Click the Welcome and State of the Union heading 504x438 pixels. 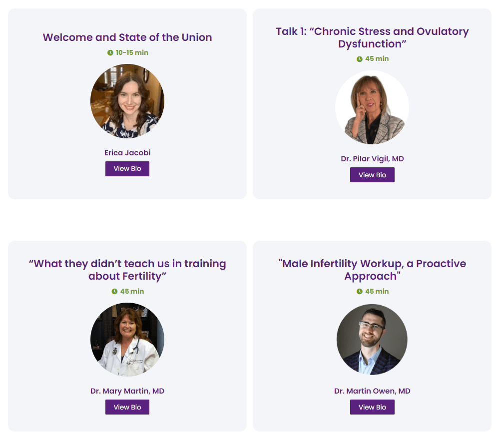127,37
